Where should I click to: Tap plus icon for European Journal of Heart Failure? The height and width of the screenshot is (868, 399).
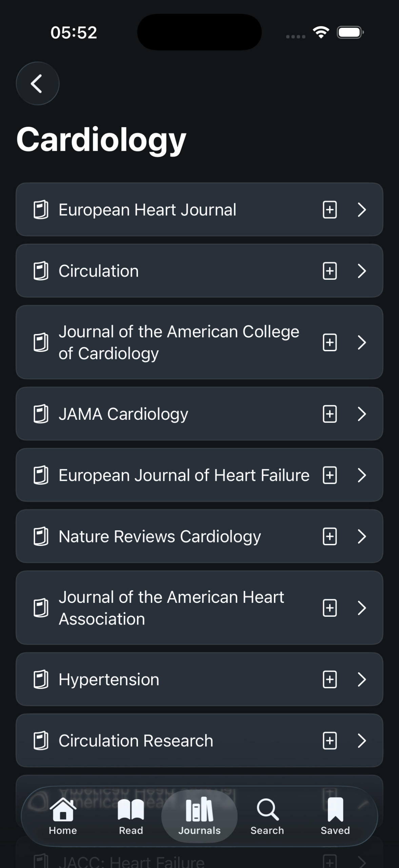coord(330,475)
